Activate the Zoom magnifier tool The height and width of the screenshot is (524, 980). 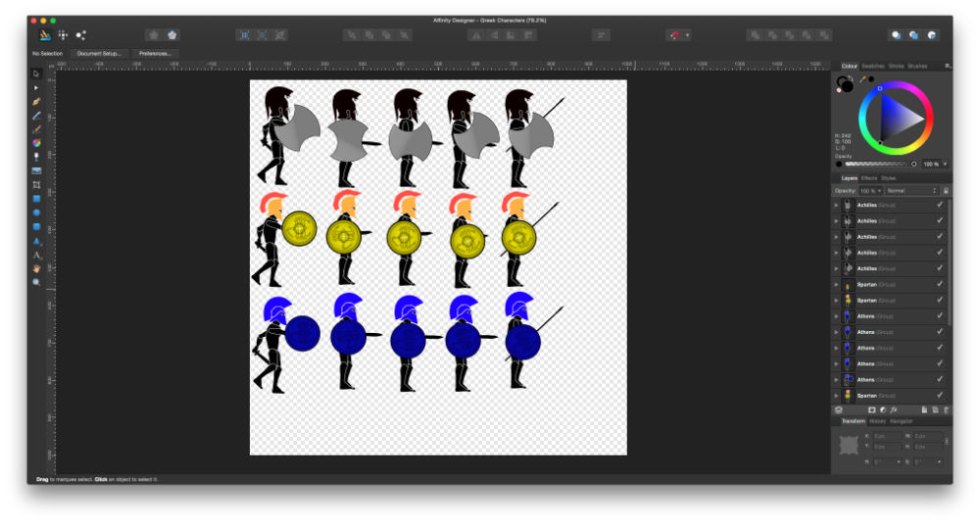click(x=36, y=282)
